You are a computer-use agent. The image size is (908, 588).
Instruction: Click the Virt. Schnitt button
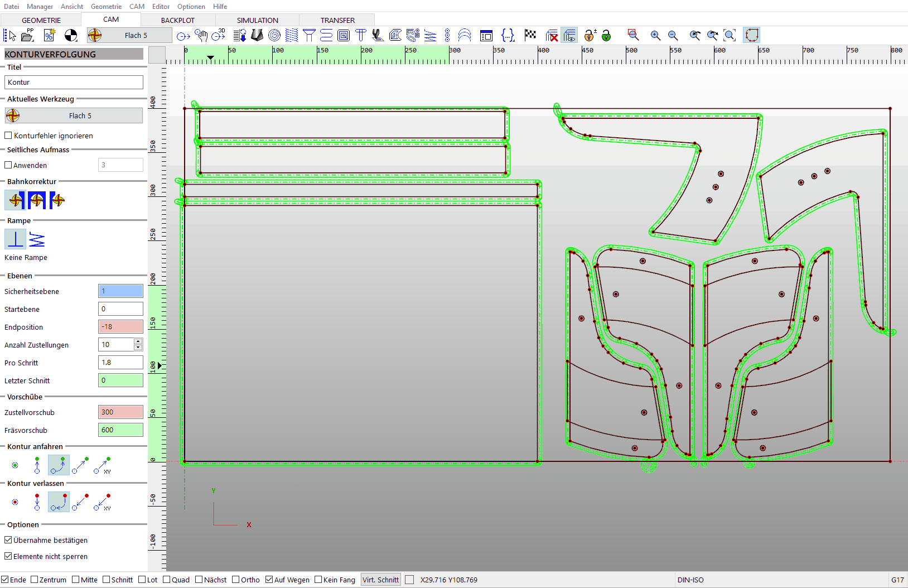pyautogui.click(x=380, y=580)
